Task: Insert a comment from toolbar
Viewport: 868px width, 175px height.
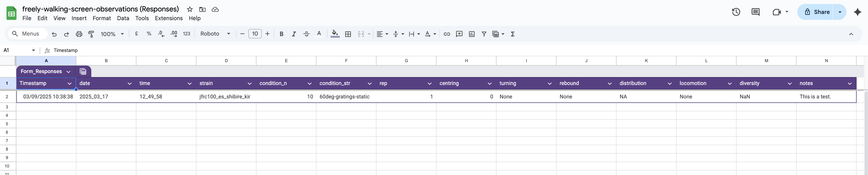Action: pos(459,34)
